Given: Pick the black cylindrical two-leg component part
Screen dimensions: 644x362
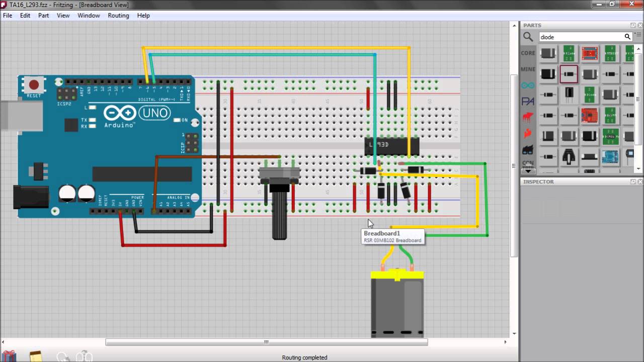Looking at the screenshot, I should pyautogui.click(x=569, y=95).
